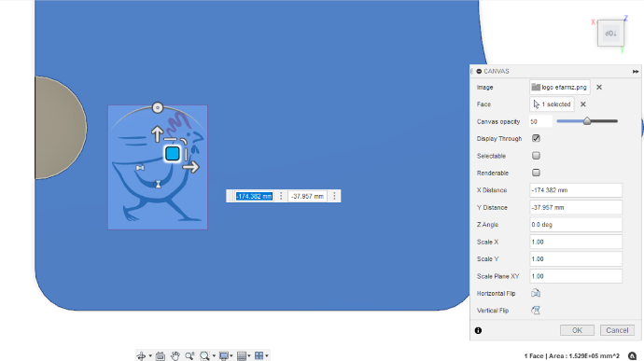The image size is (644, 361).
Task: Activate the Pan hand tool
Action: (175, 355)
